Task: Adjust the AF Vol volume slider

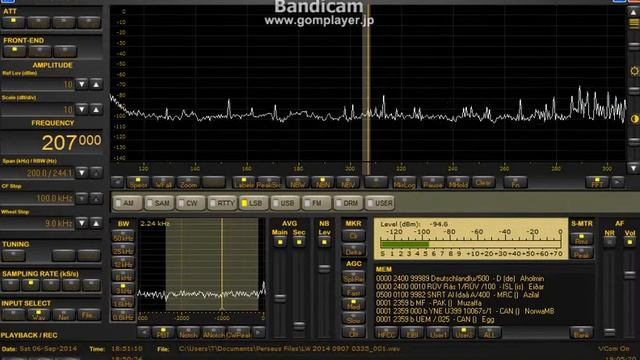Action: [x=630, y=275]
